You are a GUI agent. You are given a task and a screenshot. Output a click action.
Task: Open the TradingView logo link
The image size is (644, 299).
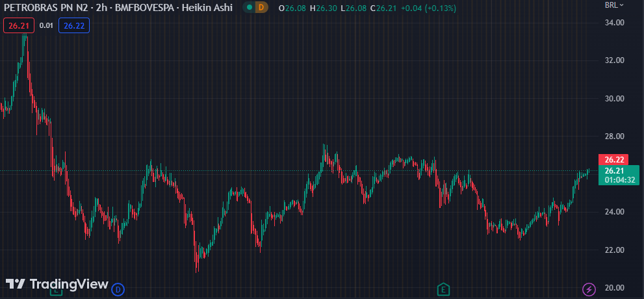click(57, 284)
